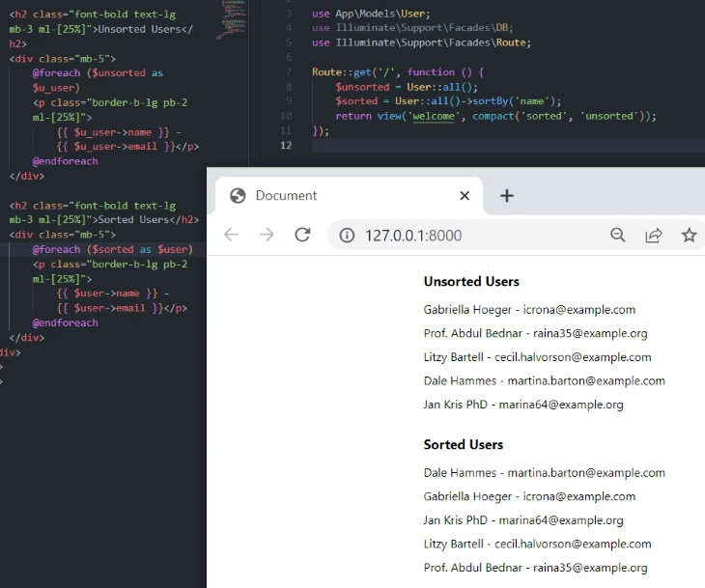Bookmark this page with the star
Image resolution: width=705 pixels, height=588 pixels.
(x=689, y=236)
